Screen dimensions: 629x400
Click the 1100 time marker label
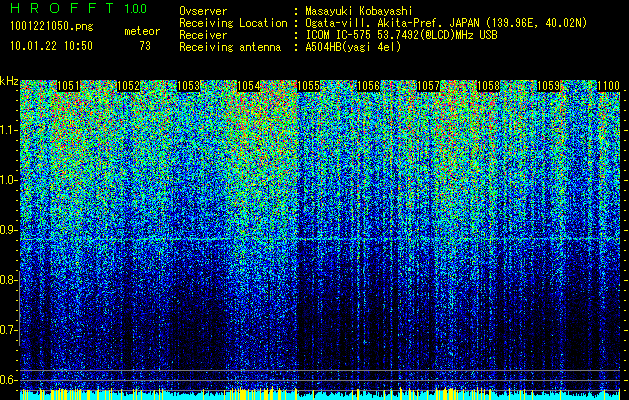click(x=609, y=86)
